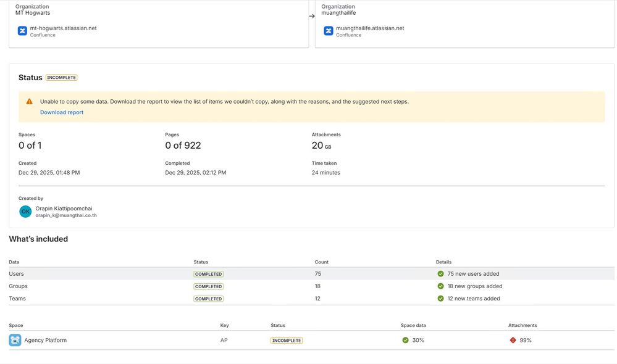Click green checkmark beside 75 new users added
617x364 pixels.
[x=440, y=274]
